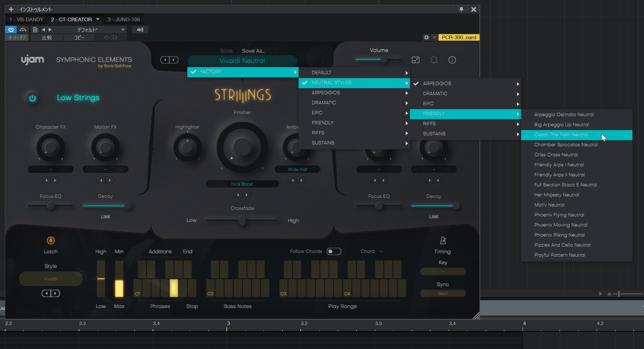This screenshot has height=349, width=644.
Task: Select next Finisher preset arrow
Action: (247, 195)
